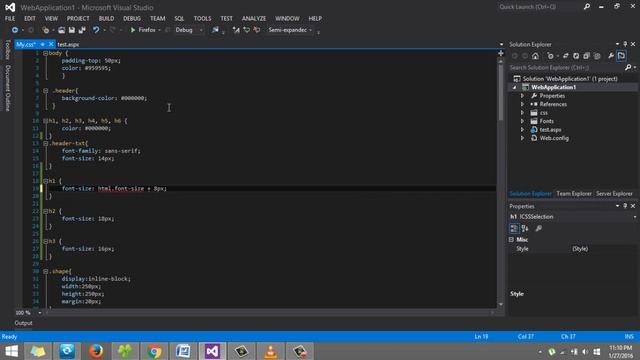Image resolution: width=640 pixels, height=360 pixels.
Task: Collapse the WebApplication1 project node
Action: (515, 87)
